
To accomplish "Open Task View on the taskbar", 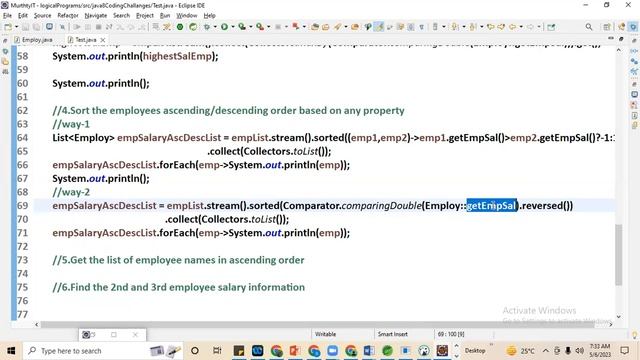I will (x=217, y=351).
